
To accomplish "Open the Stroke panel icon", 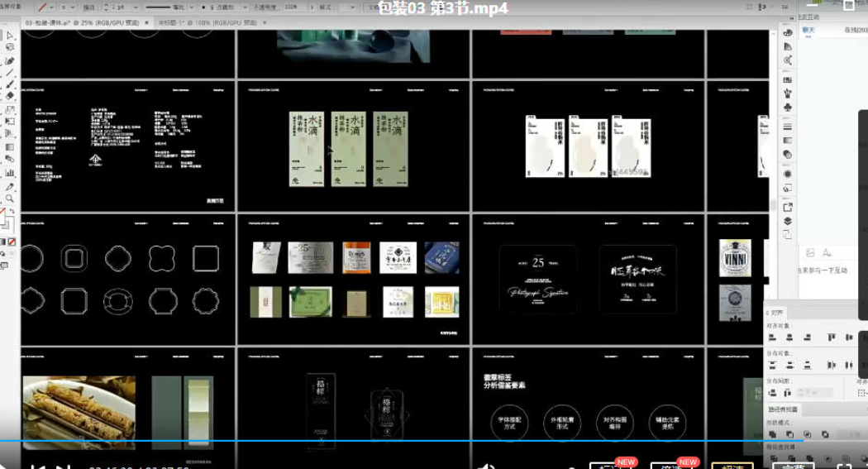I will [788, 127].
